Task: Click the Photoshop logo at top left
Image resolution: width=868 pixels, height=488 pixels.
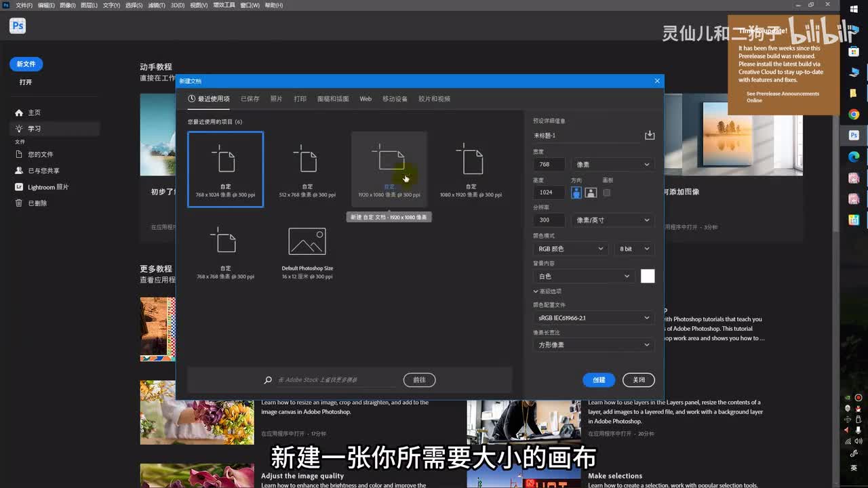Action: click(x=18, y=26)
